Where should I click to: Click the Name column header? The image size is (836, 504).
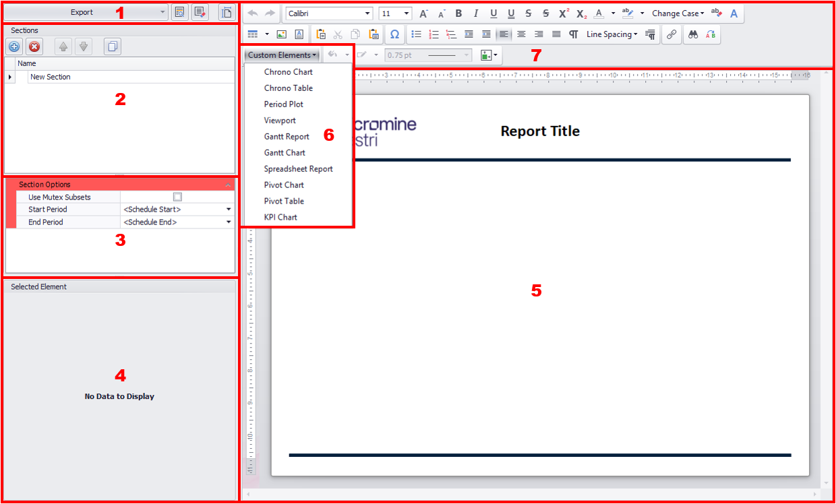[x=125, y=63]
